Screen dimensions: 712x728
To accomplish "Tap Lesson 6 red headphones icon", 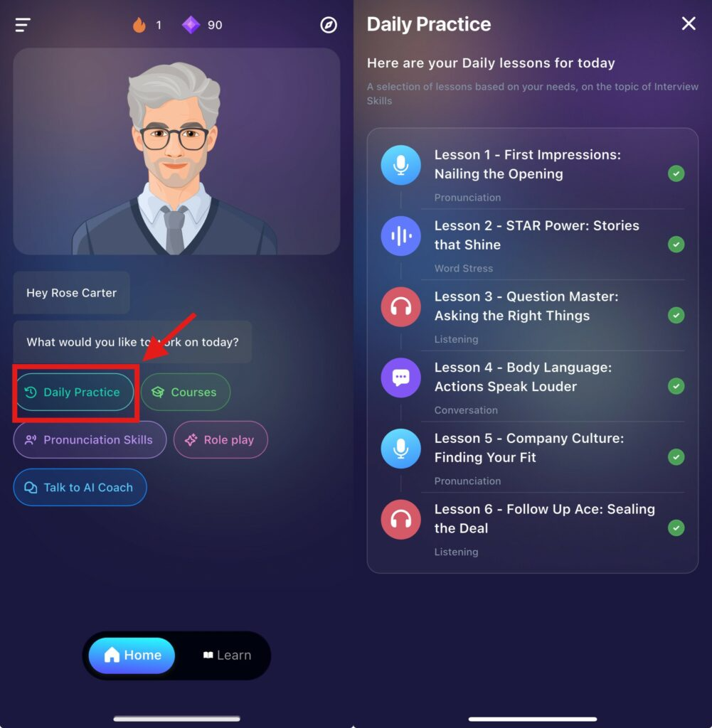I will 401,519.
